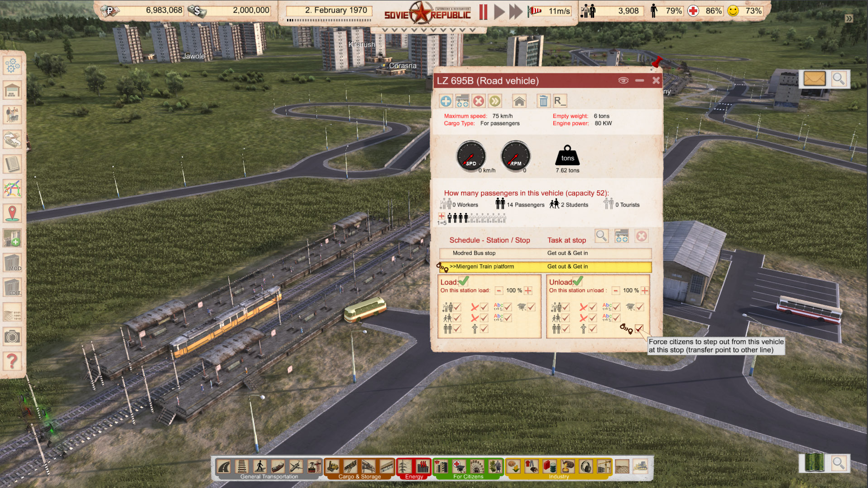Screen dimensions: 868x488
Task: Toggle the eye icon in vehicle window
Action: [x=623, y=81]
